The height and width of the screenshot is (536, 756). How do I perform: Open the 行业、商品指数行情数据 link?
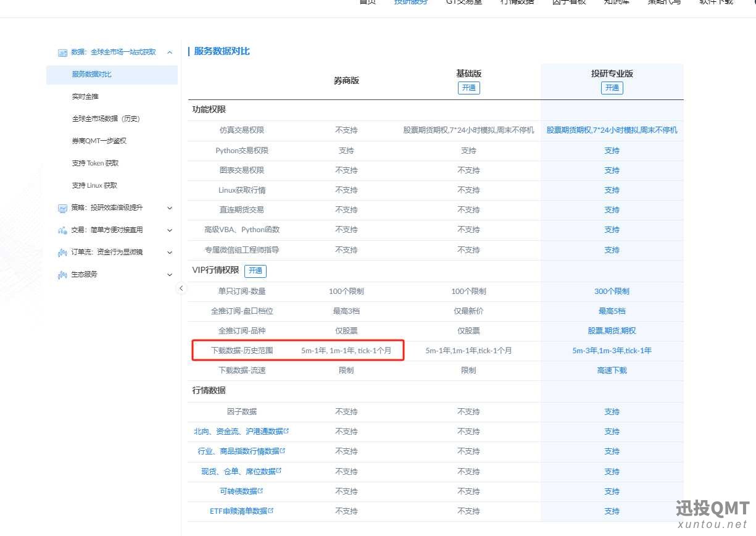[241, 451]
